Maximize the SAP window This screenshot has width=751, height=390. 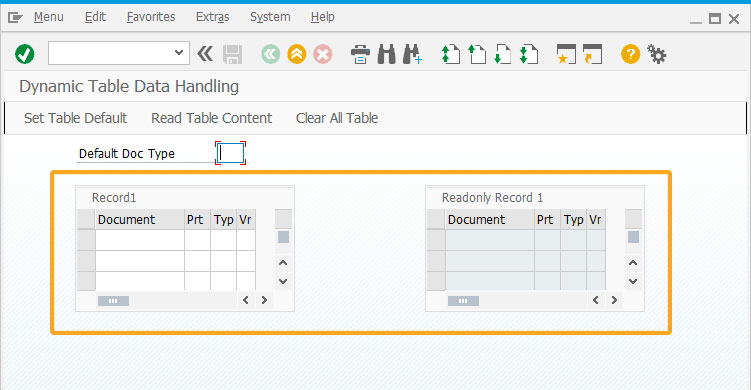(x=715, y=19)
